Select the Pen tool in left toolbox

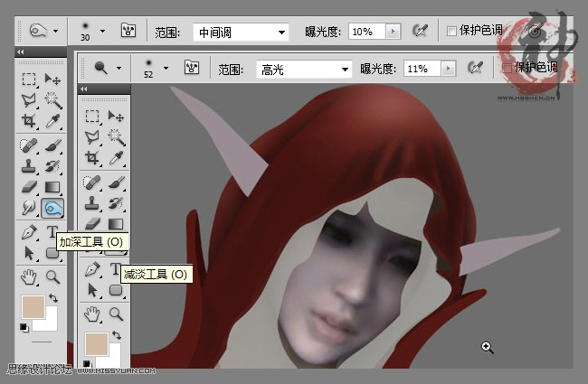29,232
